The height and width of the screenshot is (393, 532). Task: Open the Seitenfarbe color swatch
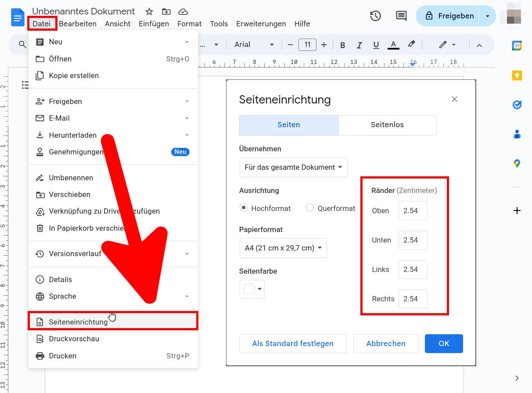(252, 289)
